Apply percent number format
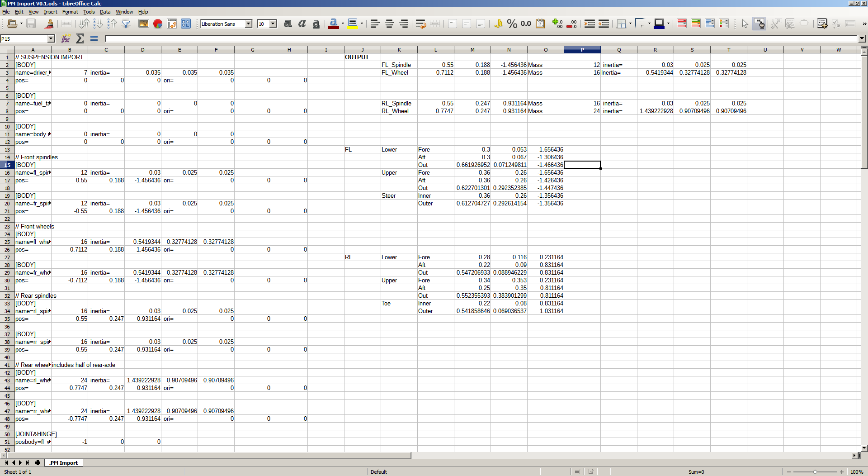Screen dimensions: 868x476 tap(512, 24)
